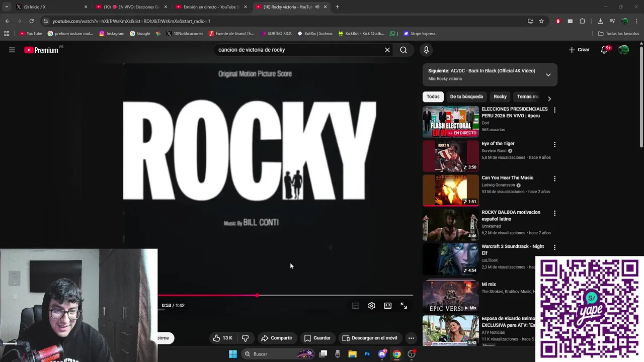Like the video with 13 K
644x362 pixels.
point(222,338)
